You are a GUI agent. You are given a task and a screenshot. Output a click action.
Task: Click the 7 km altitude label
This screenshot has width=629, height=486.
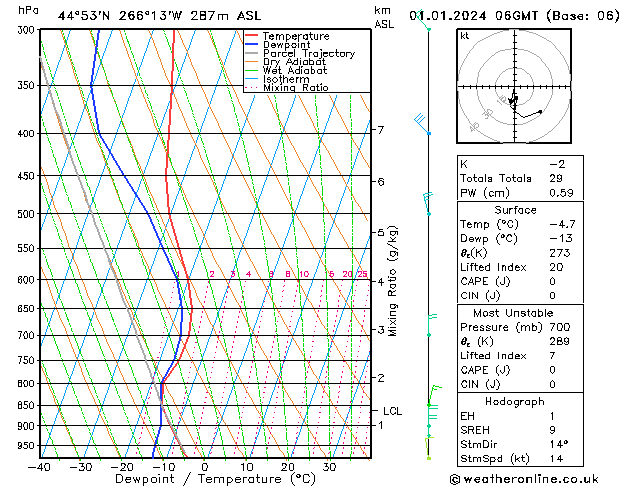380,130
